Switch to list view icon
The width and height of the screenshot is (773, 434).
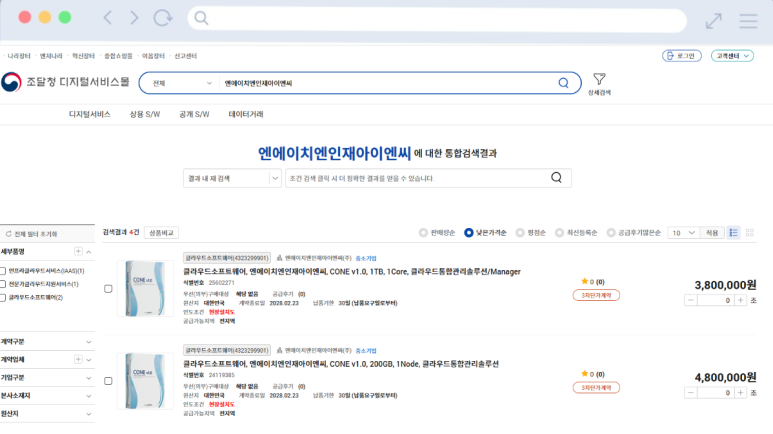coord(734,232)
